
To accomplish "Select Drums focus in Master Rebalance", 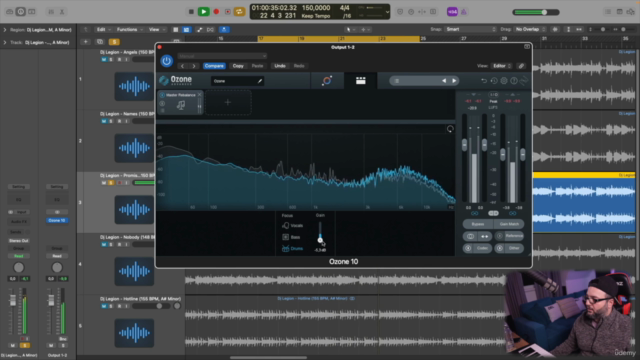I will [293, 249].
